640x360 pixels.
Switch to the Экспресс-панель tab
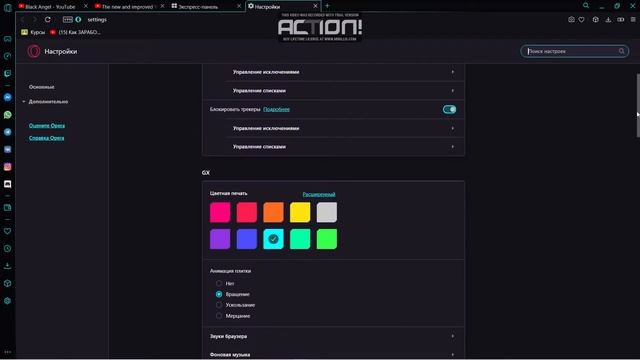206,6
